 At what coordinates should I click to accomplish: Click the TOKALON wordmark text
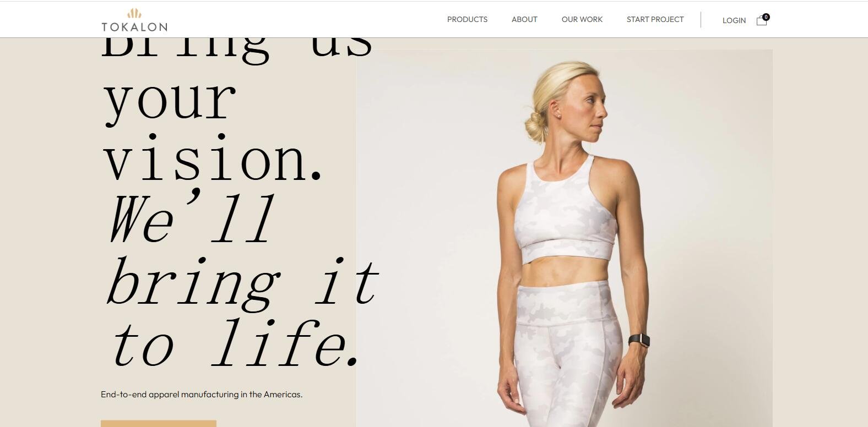[134, 26]
